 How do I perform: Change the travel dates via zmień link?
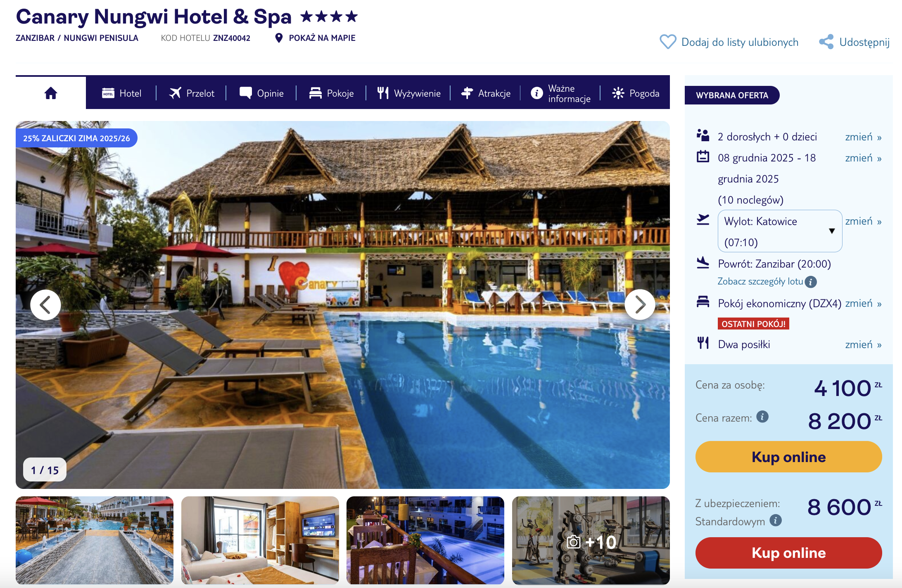coord(863,158)
